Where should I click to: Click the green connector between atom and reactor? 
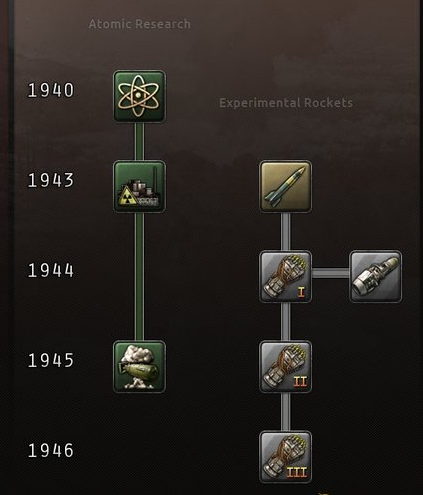click(139, 142)
